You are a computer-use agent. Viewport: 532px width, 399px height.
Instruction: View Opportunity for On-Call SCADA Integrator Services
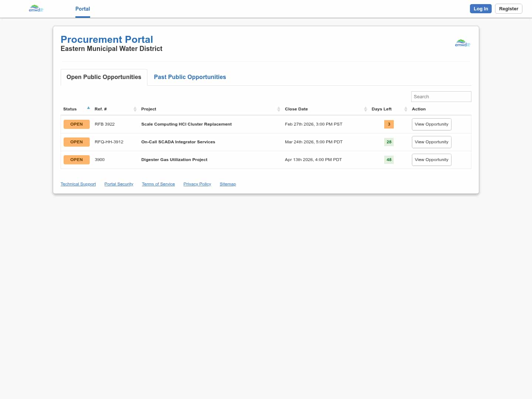pyautogui.click(x=431, y=142)
